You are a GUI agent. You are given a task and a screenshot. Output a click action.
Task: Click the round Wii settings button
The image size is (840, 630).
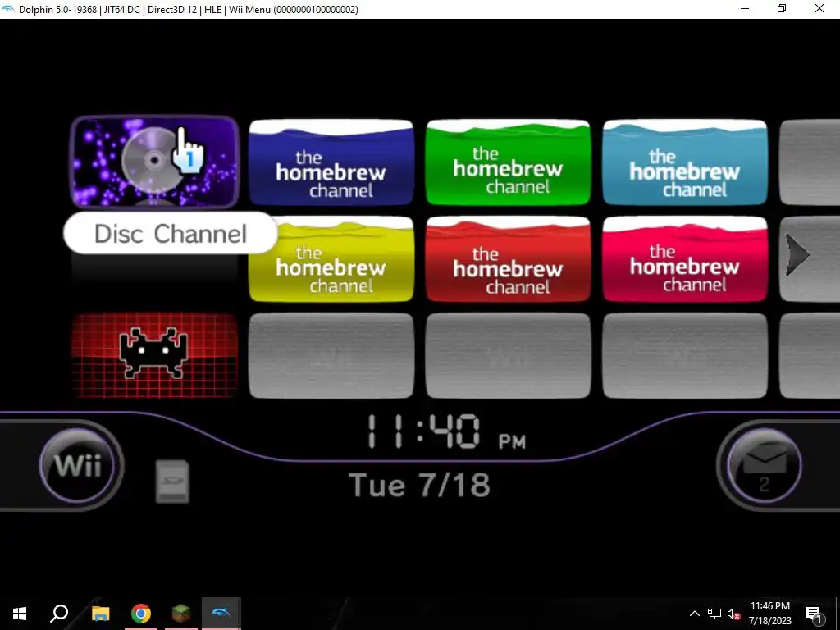coord(78,465)
